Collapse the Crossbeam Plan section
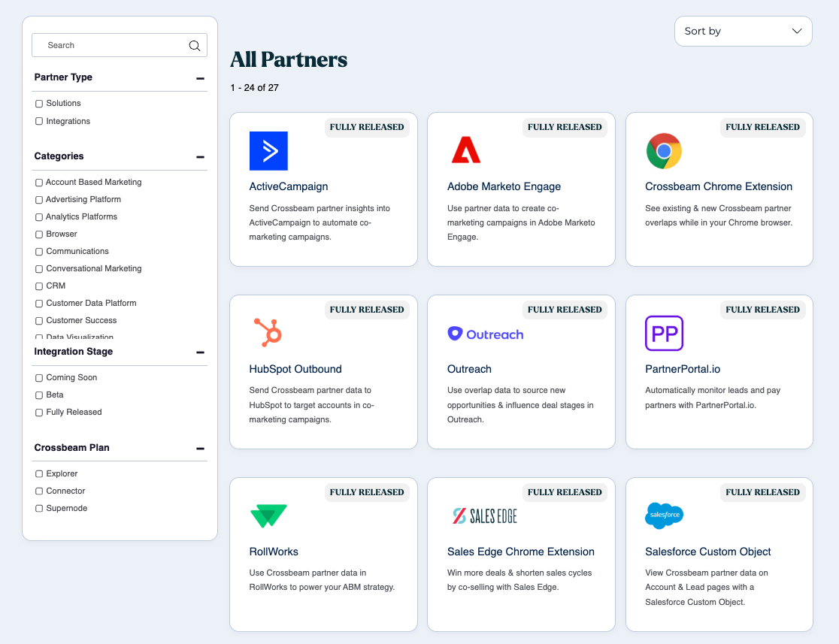The image size is (839, 644). coord(200,449)
